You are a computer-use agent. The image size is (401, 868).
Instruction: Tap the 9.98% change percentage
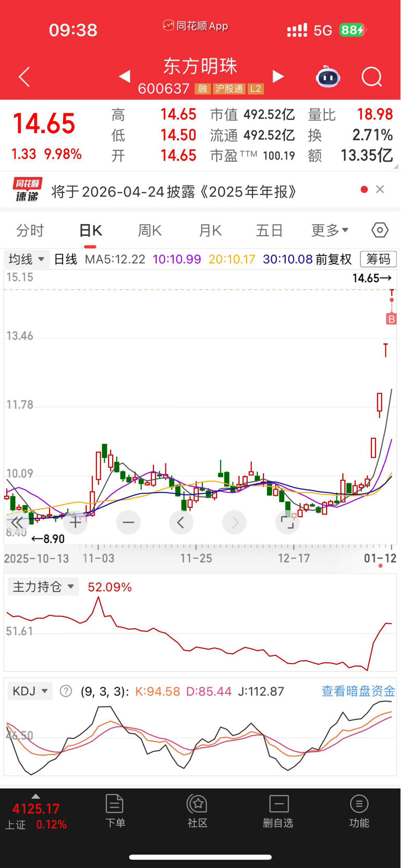tap(63, 154)
